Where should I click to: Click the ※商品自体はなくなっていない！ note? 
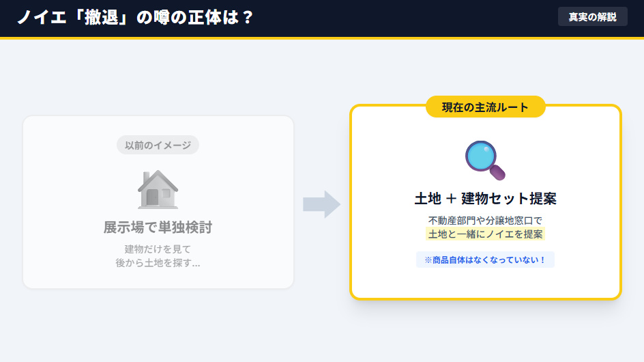(485, 260)
